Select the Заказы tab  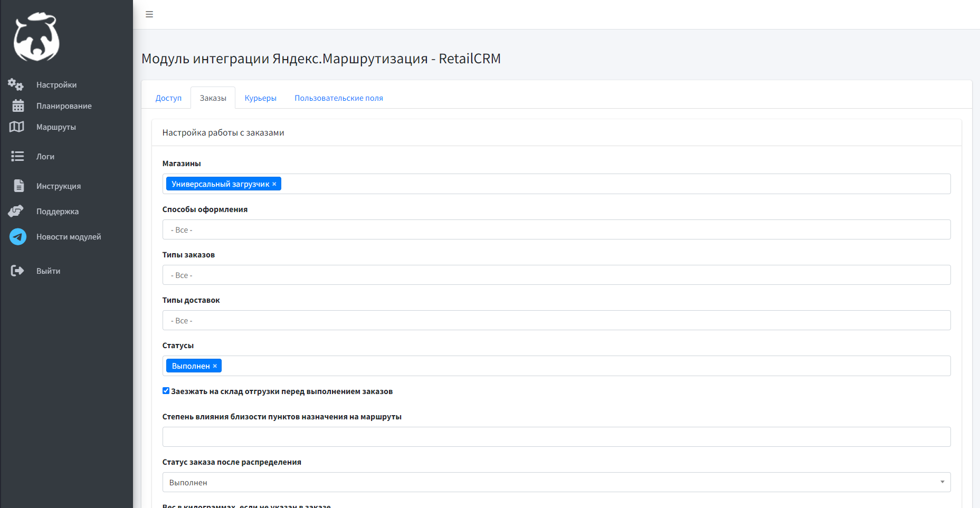(x=213, y=98)
